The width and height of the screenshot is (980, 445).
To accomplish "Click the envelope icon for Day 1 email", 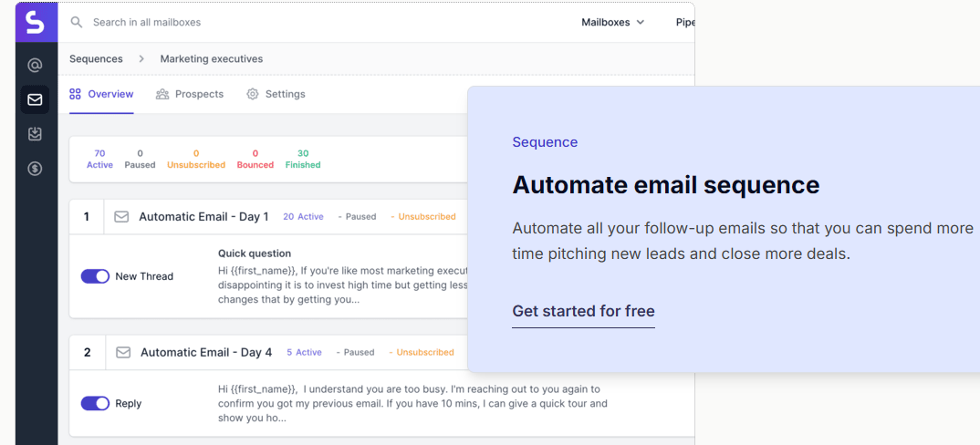I will point(121,217).
